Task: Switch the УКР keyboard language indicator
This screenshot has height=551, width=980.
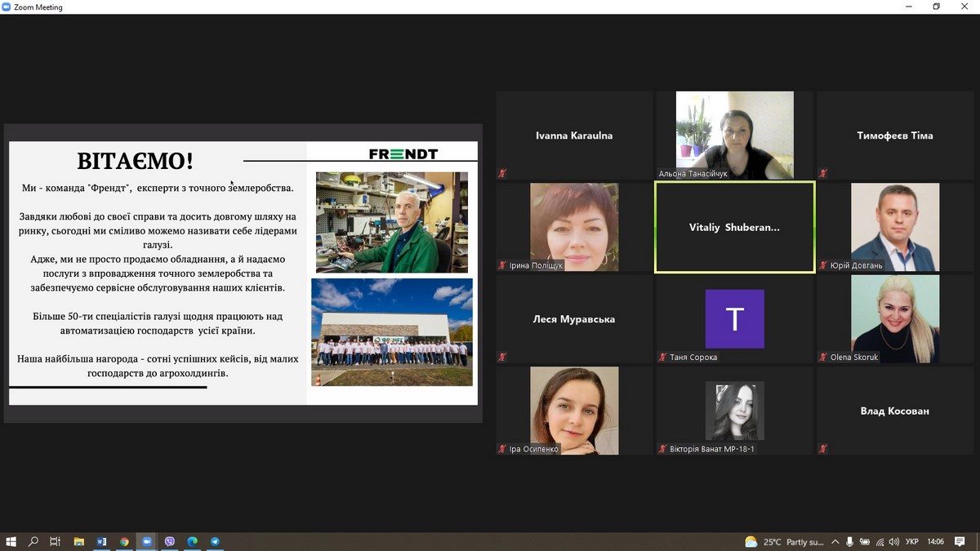Action: coord(913,542)
